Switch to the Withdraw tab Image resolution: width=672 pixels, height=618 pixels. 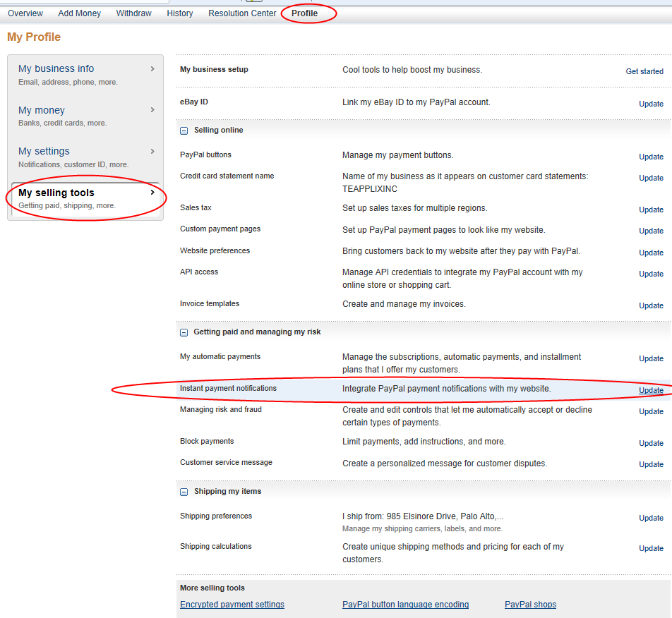coord(133,13)
